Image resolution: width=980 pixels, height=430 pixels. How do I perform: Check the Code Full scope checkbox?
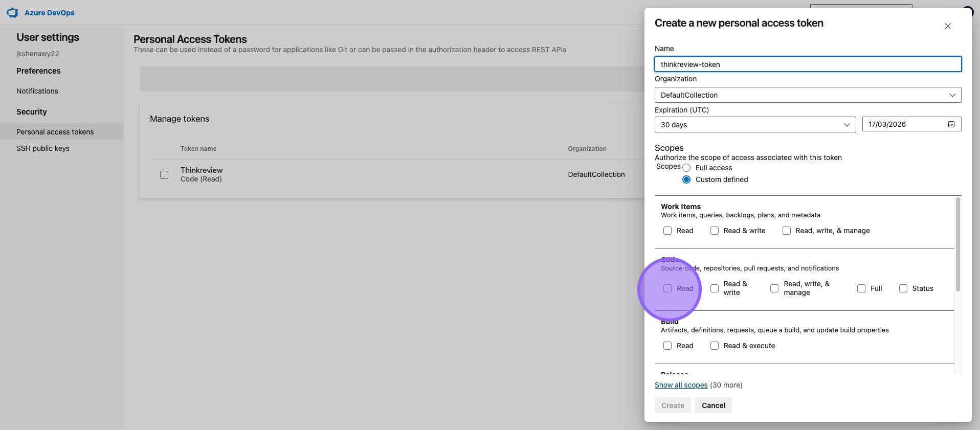click(x=861, y=288)
